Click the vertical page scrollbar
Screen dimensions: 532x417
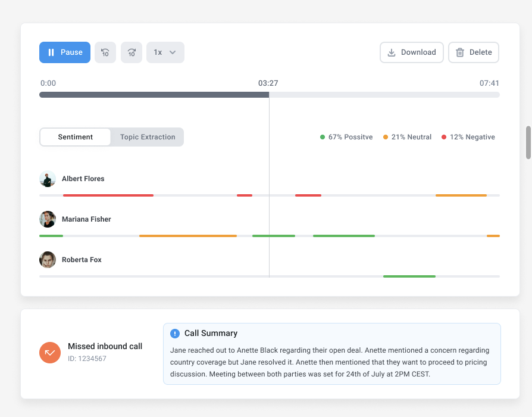coord(528,142)
